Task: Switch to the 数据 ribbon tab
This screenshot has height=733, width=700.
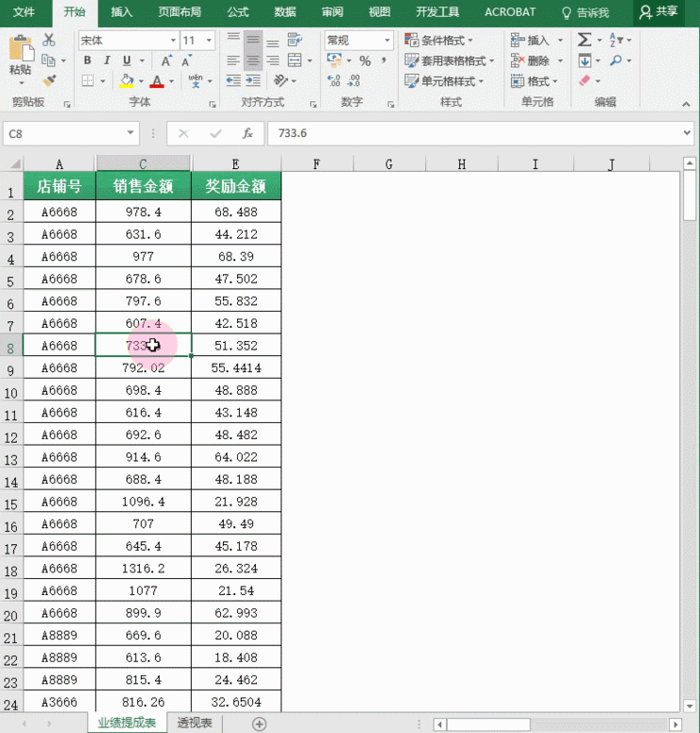Action: point(284,12)
